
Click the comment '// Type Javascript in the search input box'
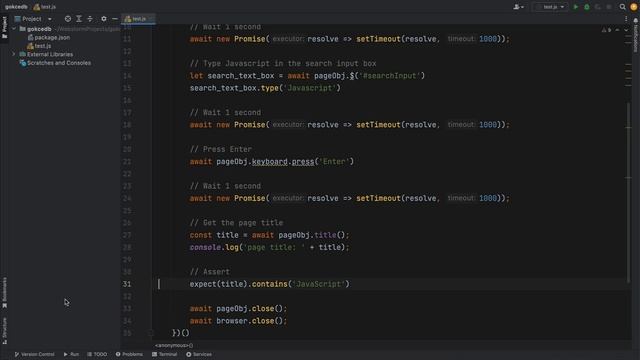283,64
